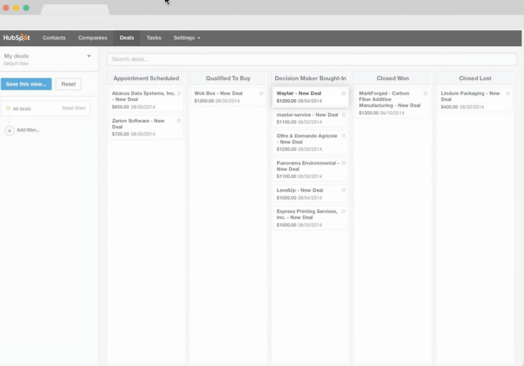Go to the Tasks page
524x366 pixels.
coord(154,38)
